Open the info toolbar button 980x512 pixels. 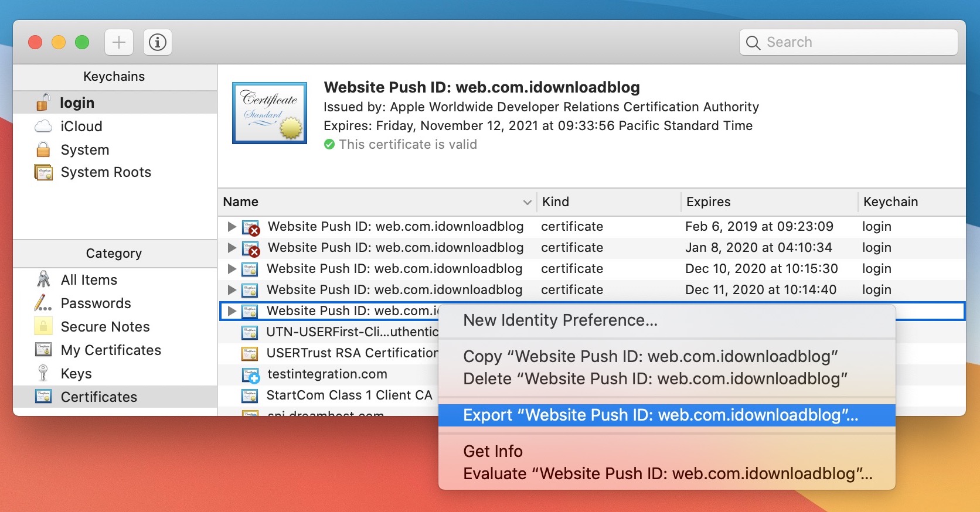[x=157, y=42]
